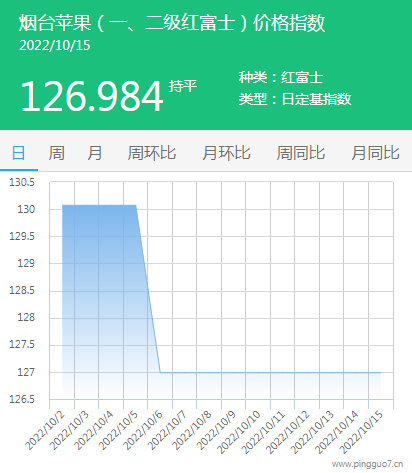The height and width of the screenshot is (473, 412).
Task: Select the 月 monthly tab
Action: [x=95, y=153]
